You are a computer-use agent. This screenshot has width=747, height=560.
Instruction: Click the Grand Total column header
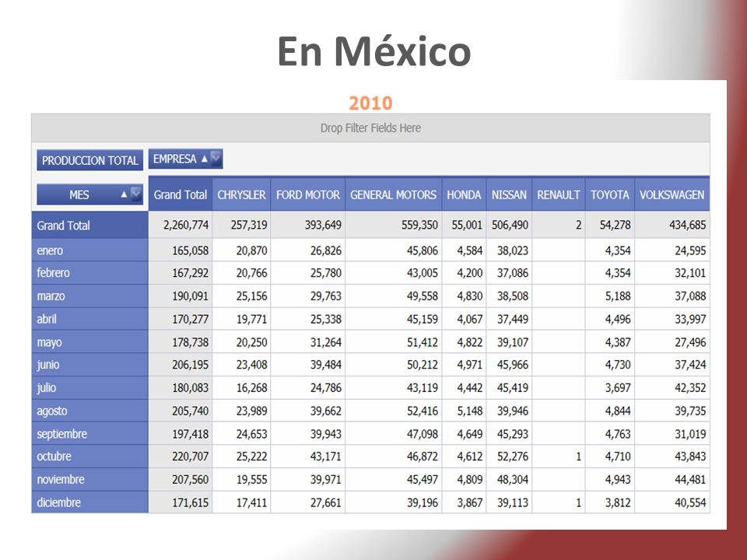click(181, 194)
